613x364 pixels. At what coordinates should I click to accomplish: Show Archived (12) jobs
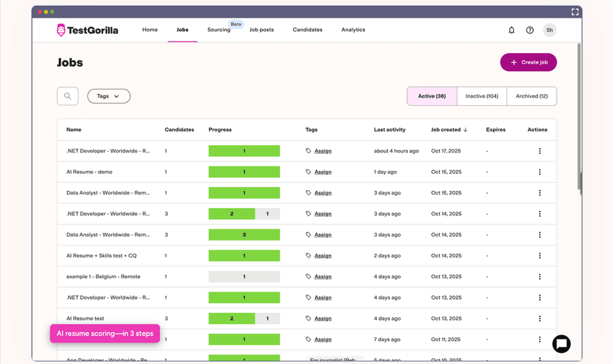tap(532, 96)
